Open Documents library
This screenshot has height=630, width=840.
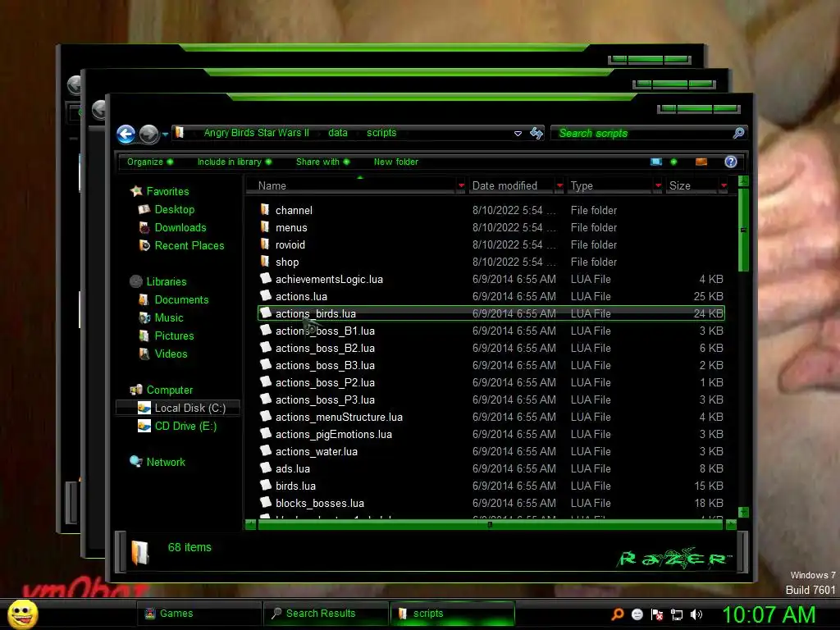[x=181, y=300]
